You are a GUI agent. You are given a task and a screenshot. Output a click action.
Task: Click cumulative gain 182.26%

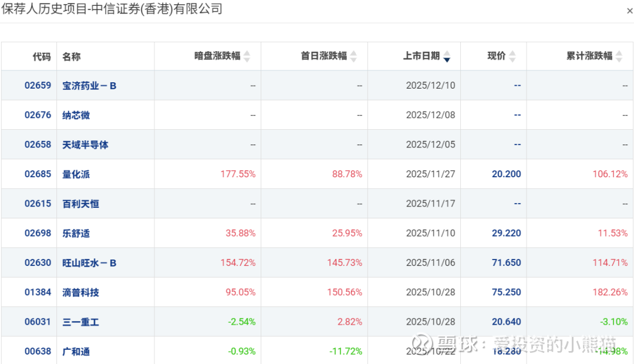610,292
